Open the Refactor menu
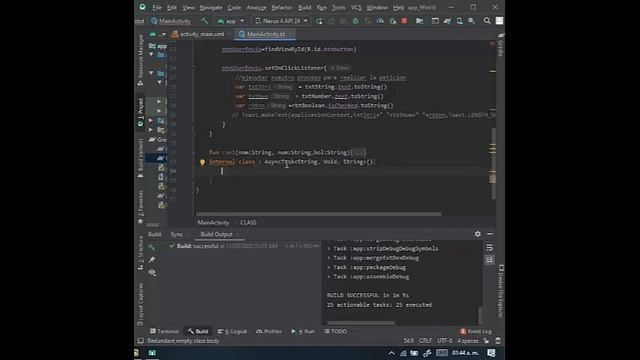 click(282, 7)
